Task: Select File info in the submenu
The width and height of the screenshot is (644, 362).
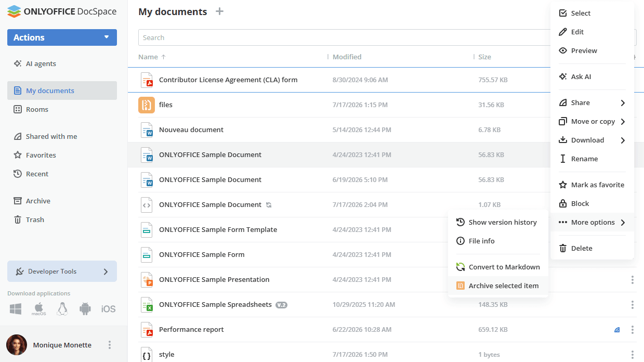Action: tap(498, 241)
